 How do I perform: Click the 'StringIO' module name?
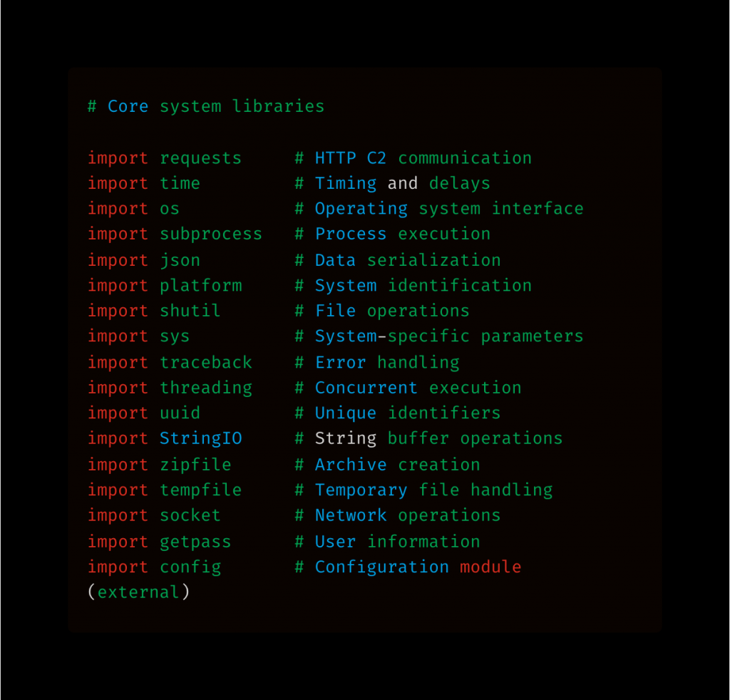[x=200, y=438]
